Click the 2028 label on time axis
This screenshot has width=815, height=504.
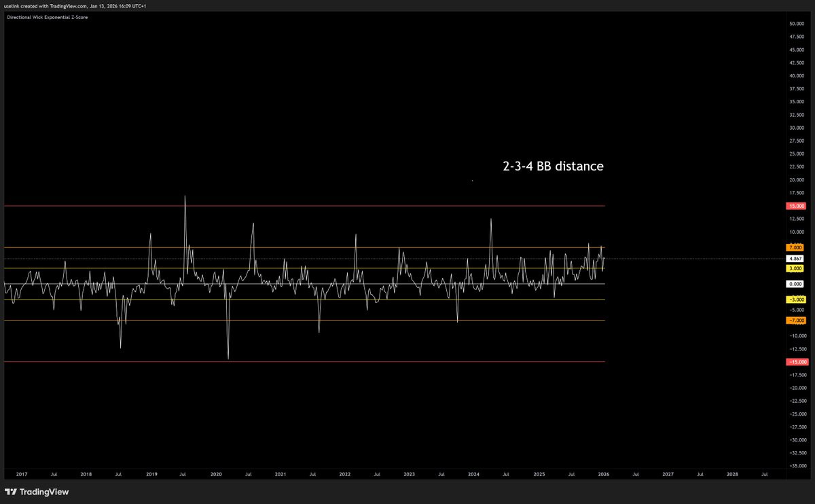tap(733, 474)
